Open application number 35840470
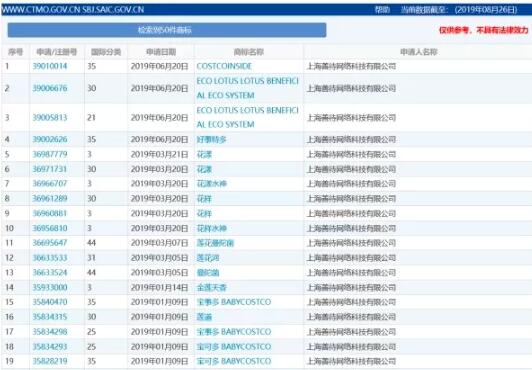This screenshot has width=532, height=370. (x=50, y=302)
